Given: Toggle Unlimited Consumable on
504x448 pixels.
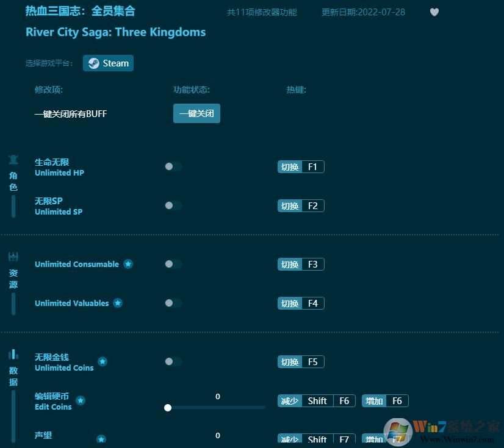Looking at the screenshot, I should [171, 264].
